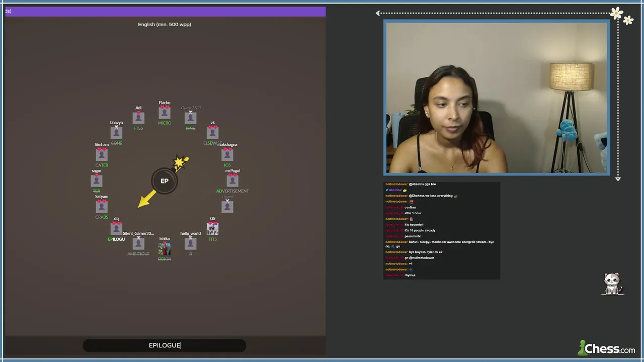
Task: Click the 'English (min. 500 wpp)' label
Action: [x=165, y=24]
